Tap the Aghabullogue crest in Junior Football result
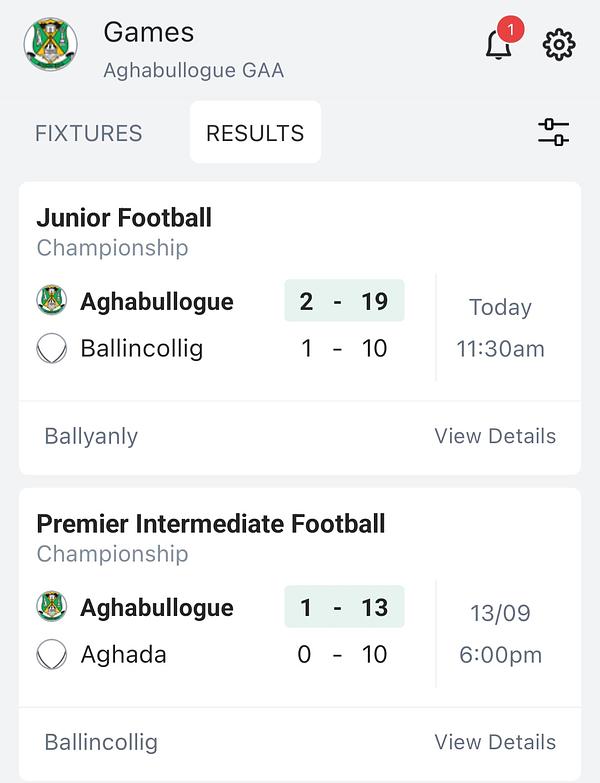 click(51, 300)
